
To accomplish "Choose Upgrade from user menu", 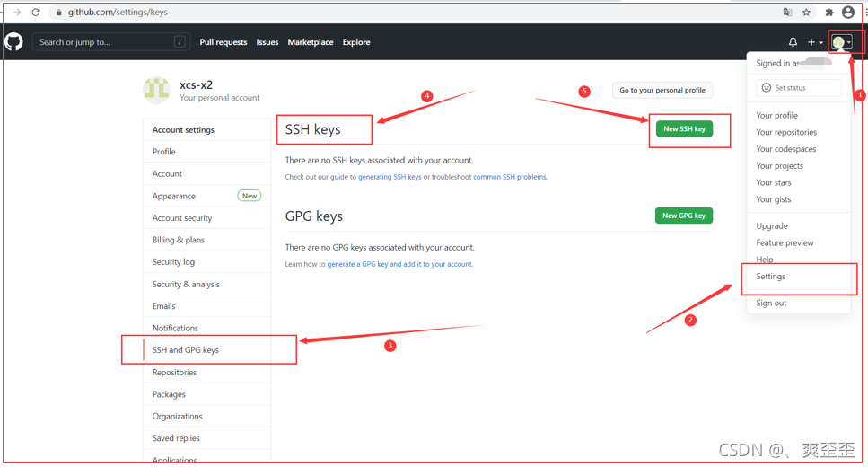I will tap(798, 226).
